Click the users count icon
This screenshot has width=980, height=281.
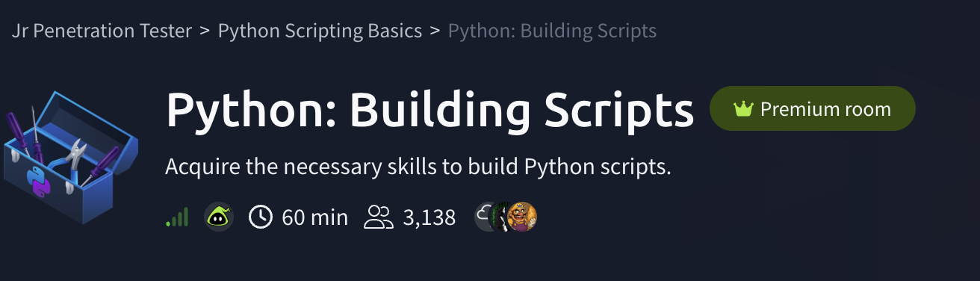point(379,217)
